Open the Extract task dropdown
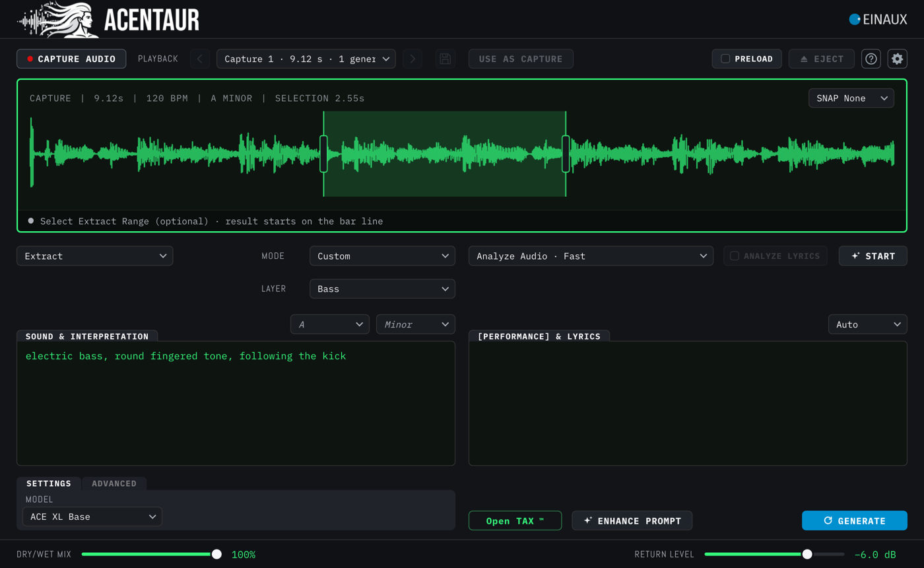Image resolution: width=924 pixels, height=568 pixels. click(95, 256)
